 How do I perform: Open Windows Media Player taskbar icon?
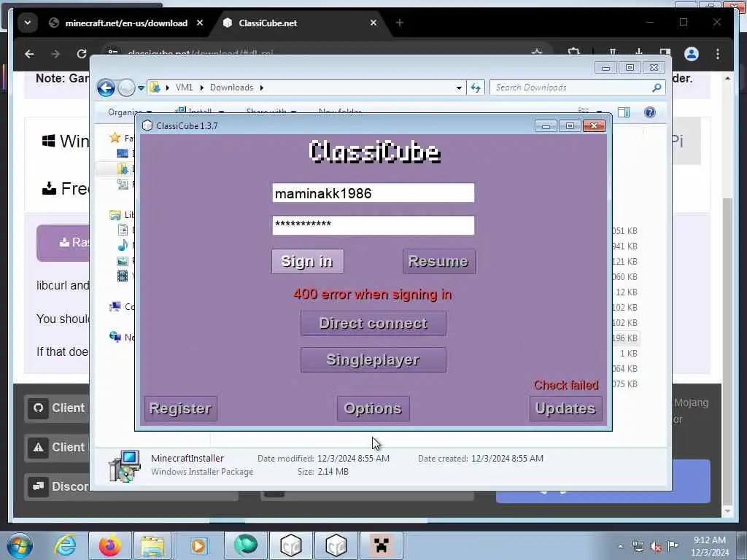(198, 545)
